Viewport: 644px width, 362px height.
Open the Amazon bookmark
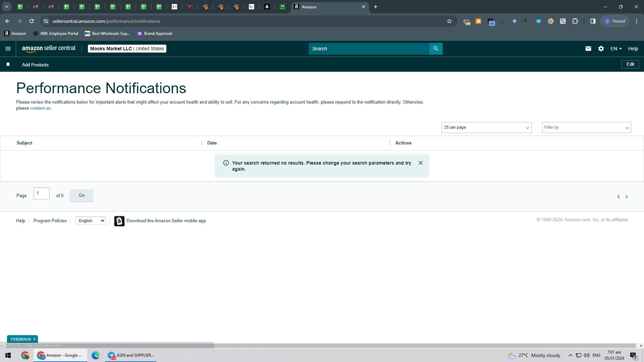[15, 34]
